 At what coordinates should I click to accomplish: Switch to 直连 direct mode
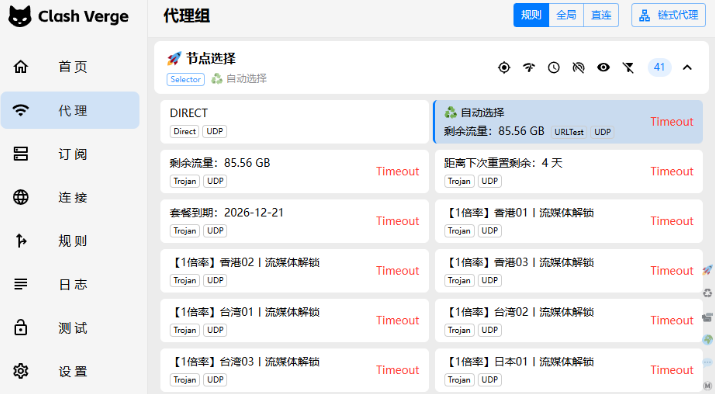601,15
